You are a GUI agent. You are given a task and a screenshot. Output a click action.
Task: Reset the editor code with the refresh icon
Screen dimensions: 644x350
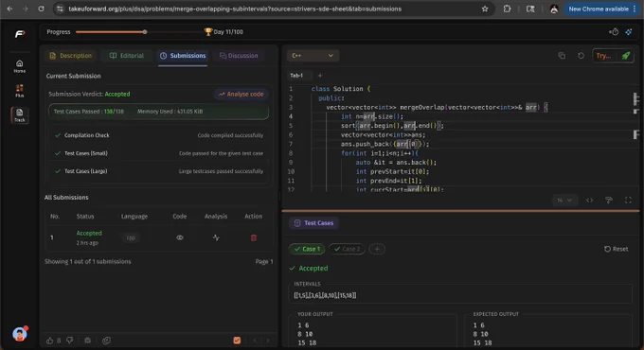pyautogui.click(x=581, y=56)
